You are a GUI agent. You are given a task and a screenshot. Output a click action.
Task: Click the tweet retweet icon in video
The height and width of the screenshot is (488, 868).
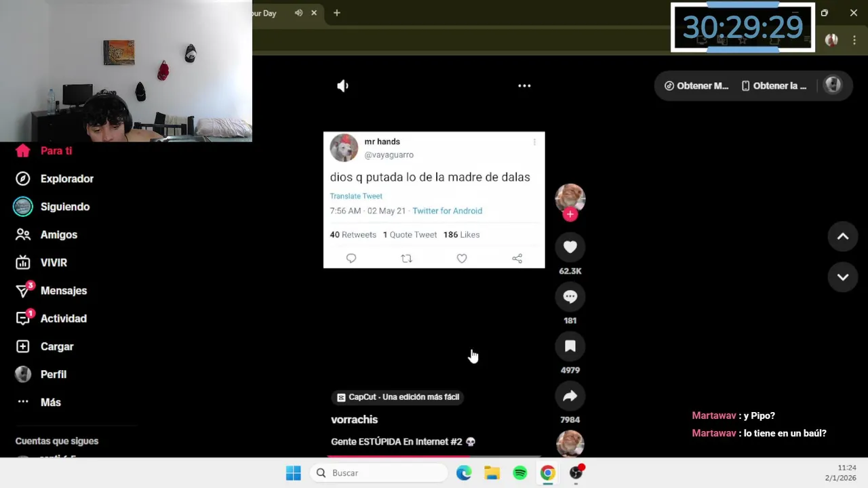point(406,258)
